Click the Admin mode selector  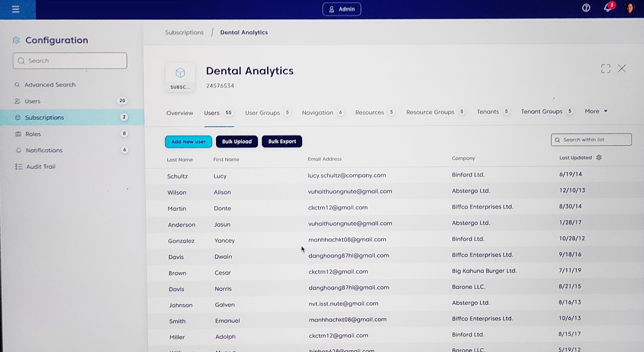pos(342,9)
